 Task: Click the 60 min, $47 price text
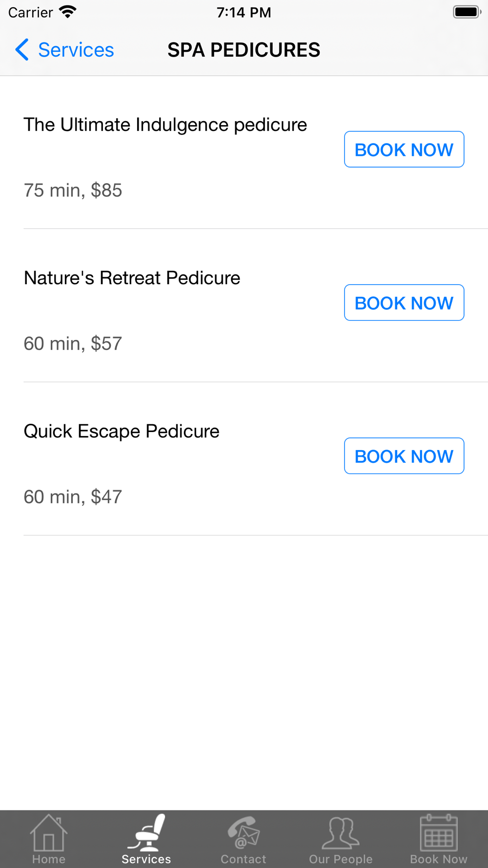coord(73,497)
